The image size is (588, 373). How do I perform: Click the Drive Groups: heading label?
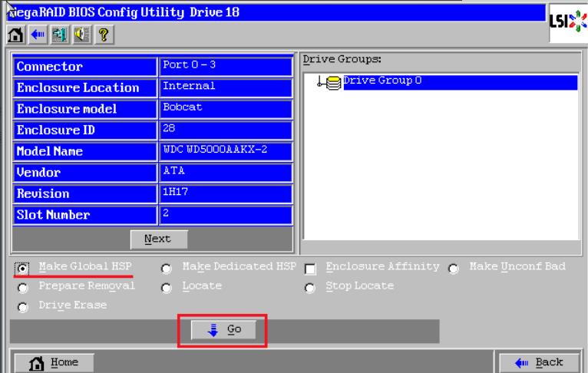(x=342, y=60)
